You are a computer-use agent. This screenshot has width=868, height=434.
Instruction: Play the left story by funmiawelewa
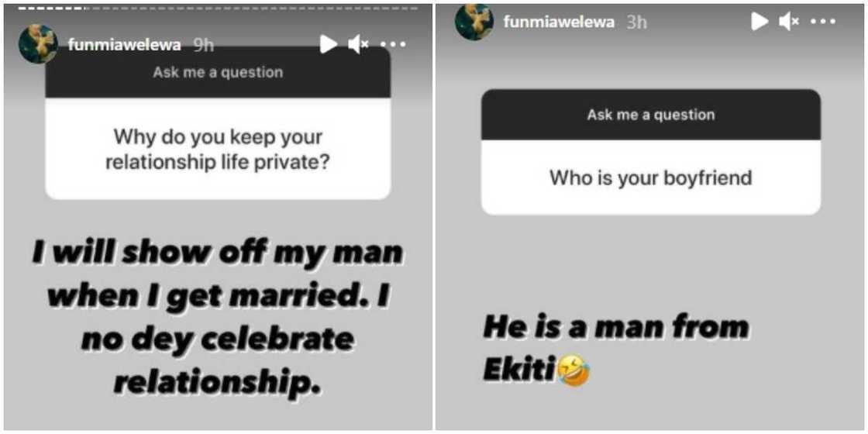click(329, 44)
